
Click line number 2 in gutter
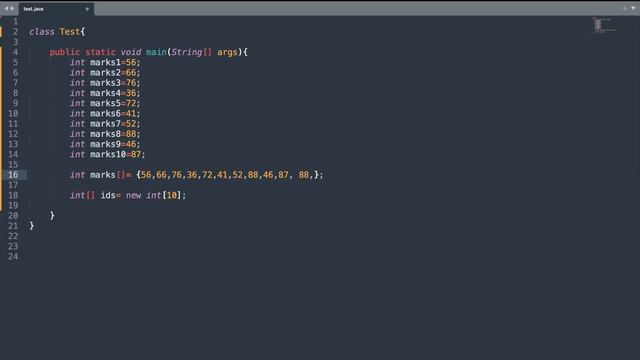(x=16, y=31)
